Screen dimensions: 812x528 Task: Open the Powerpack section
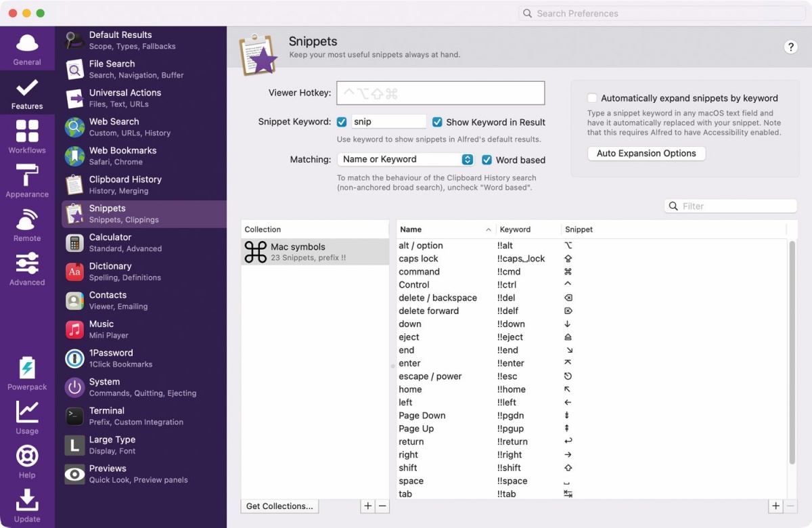(x=27, y=374)
